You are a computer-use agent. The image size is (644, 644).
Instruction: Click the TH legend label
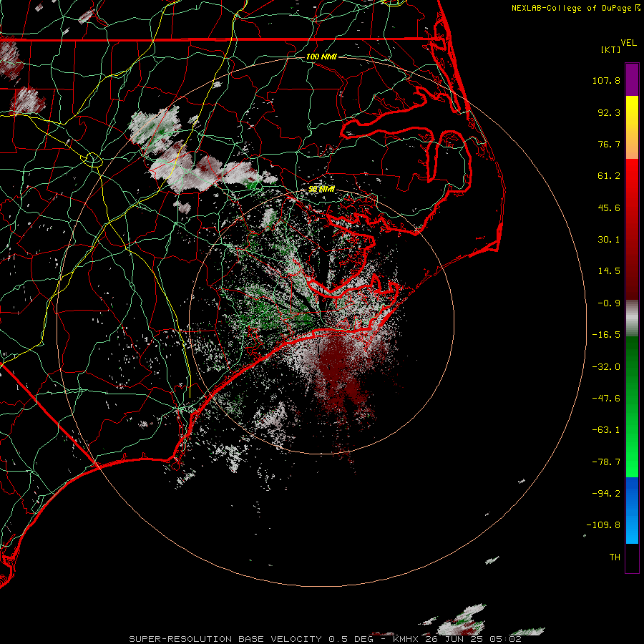click(x=615, y=557)
